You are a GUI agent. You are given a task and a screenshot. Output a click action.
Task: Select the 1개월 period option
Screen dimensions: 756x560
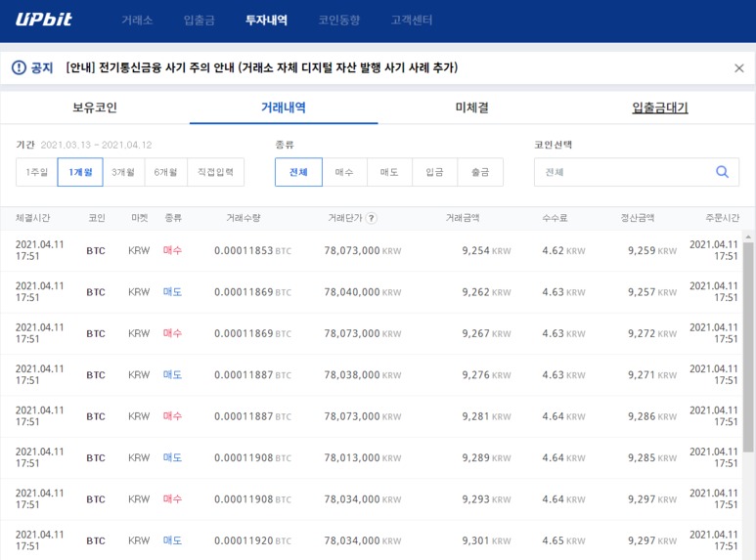pos(80,172)
